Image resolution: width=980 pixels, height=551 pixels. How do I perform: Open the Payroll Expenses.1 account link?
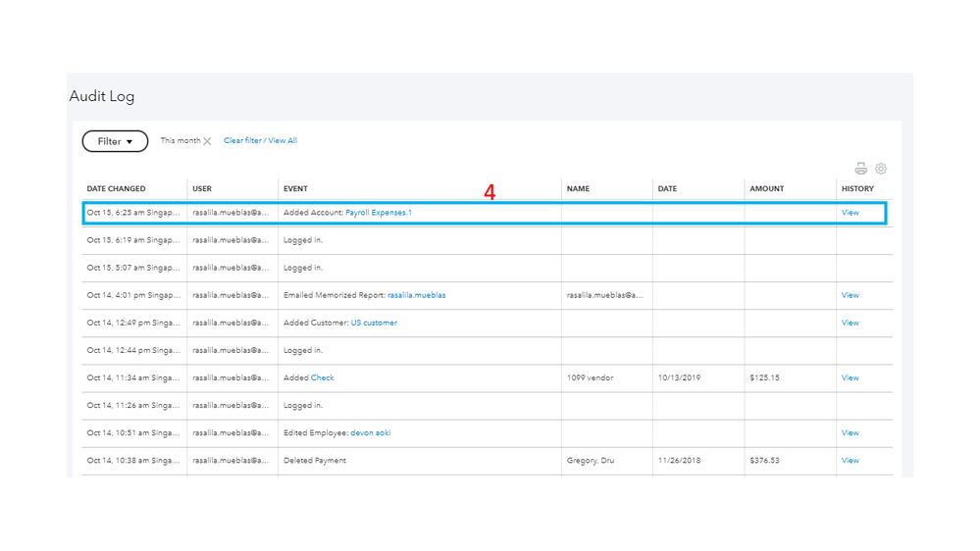[379, 213]
